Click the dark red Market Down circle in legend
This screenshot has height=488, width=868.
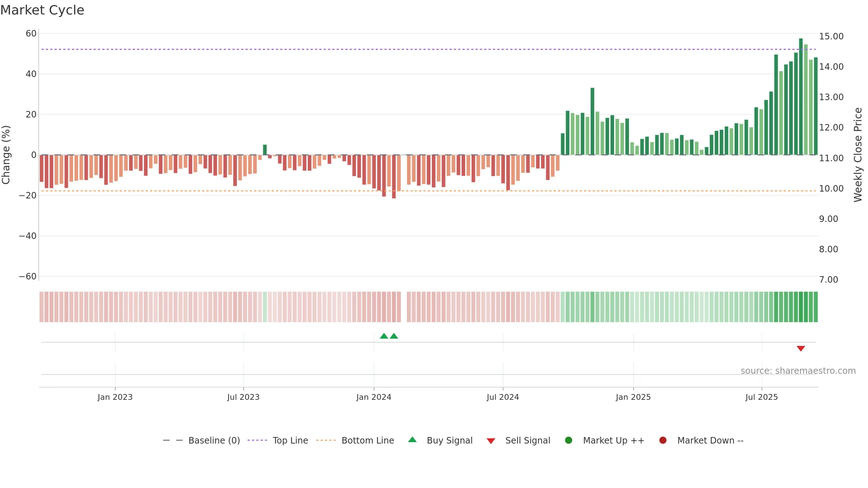click(663, 440)
